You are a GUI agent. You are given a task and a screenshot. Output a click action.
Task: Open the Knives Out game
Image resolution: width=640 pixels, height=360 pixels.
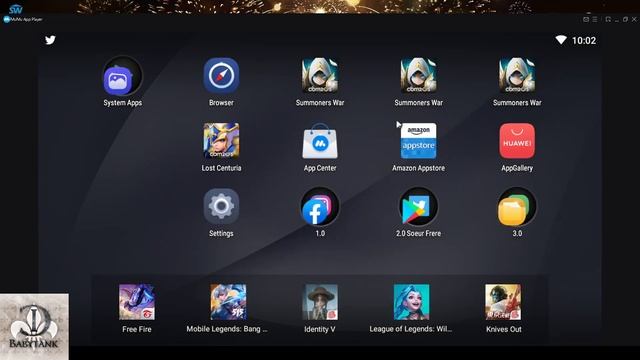coord(503,302)
